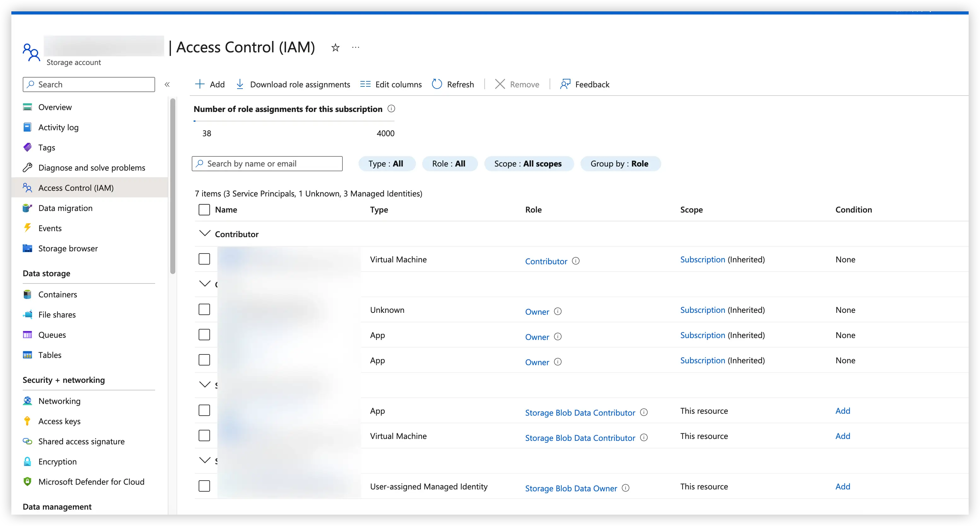The image size is (980, 526).
Task: Open the Role : All filter
Action: pos(450,164)
